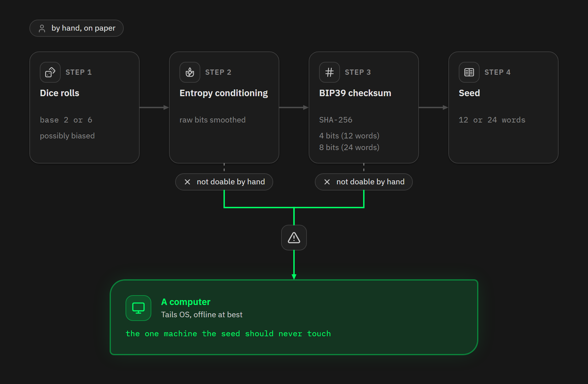Screen dimensions: 588x384
Task: Click the 'SHA-256' text
Action: coord(336,120)
